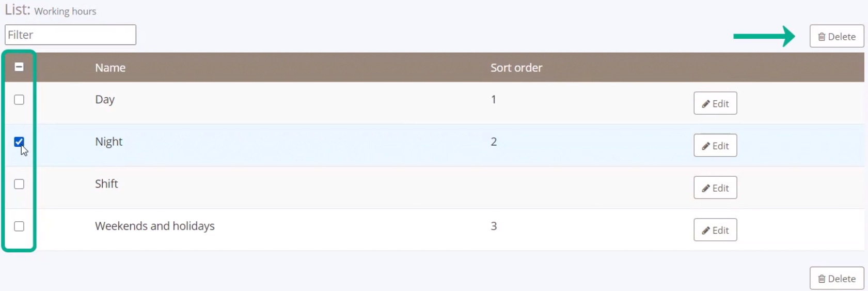Click the pencil icon in Day row
This screenshot has height=291, width=868.
click(x=706, y=104)
